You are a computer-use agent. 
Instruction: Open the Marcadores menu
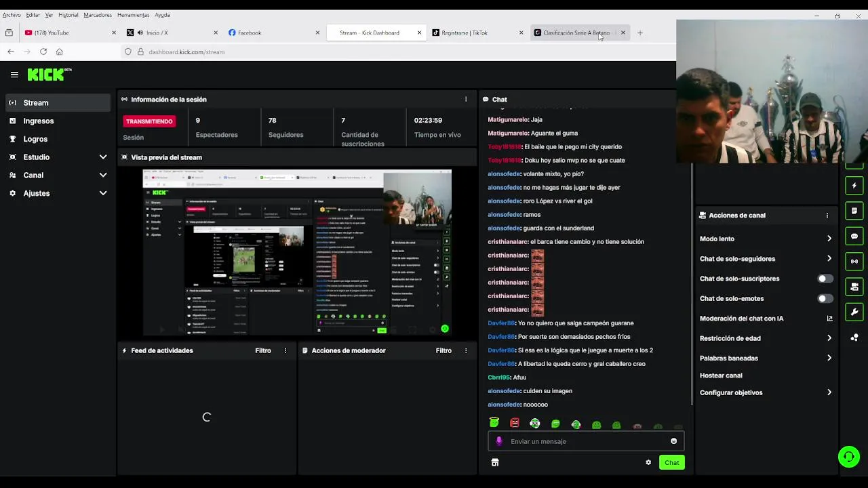[x=98, y=15]
